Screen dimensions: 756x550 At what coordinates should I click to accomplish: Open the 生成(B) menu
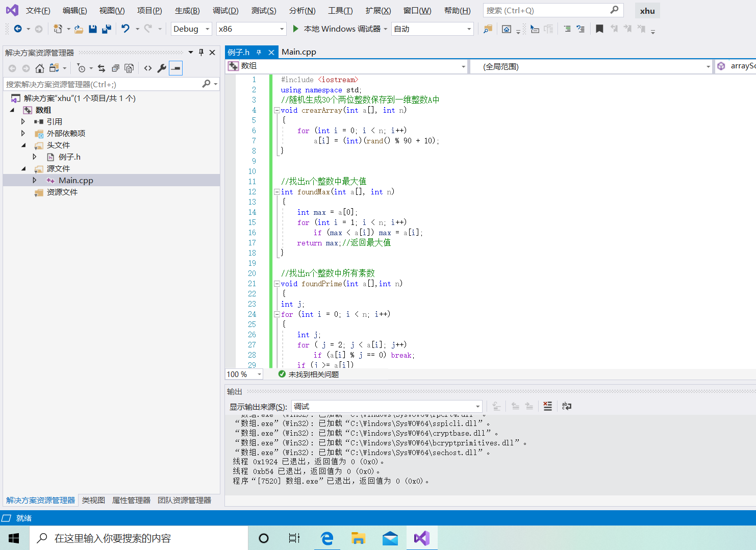[187, 11]
